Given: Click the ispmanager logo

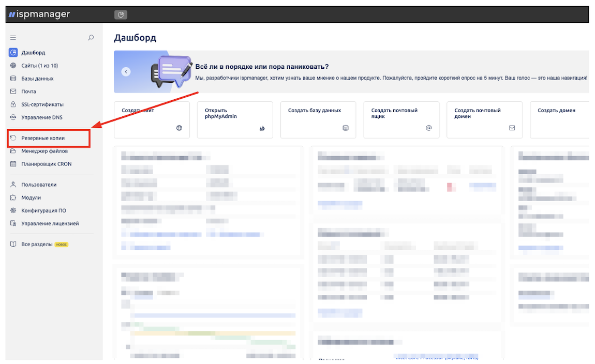Looking at the screenshot, I should point(39,14).
